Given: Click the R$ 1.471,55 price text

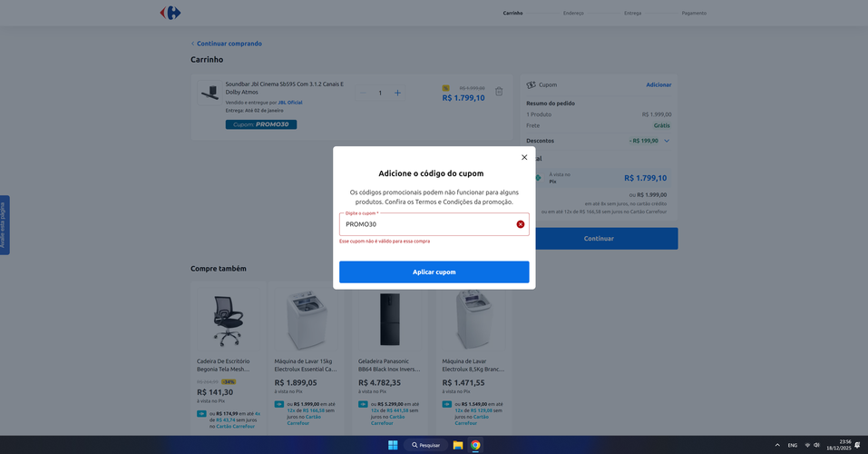Looking at the screenshot, I should (463, 382).
